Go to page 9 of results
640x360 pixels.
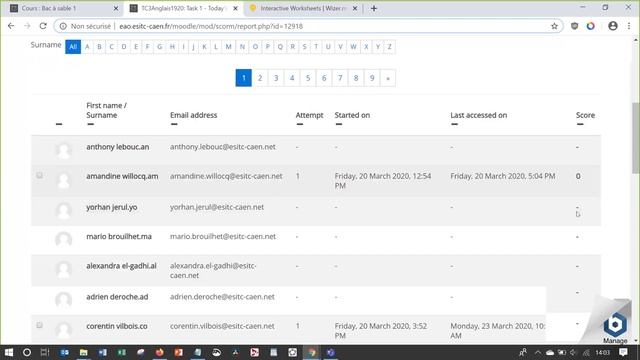click(x=372, y=78)
